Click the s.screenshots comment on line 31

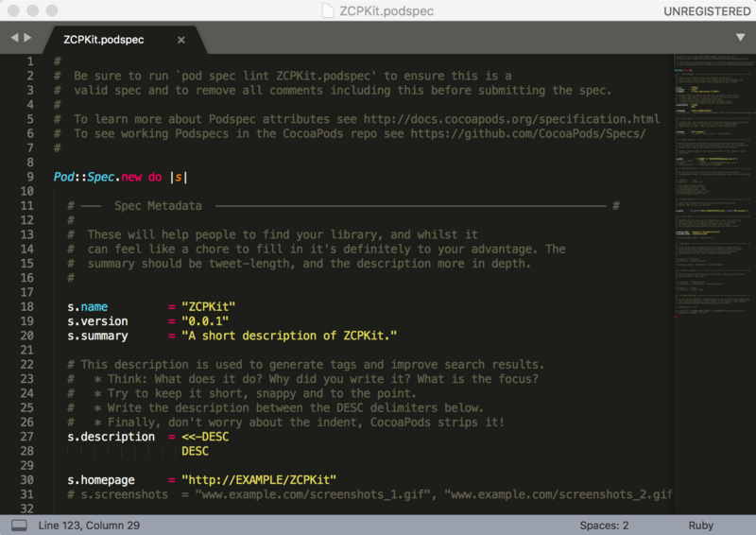point(369,494)
